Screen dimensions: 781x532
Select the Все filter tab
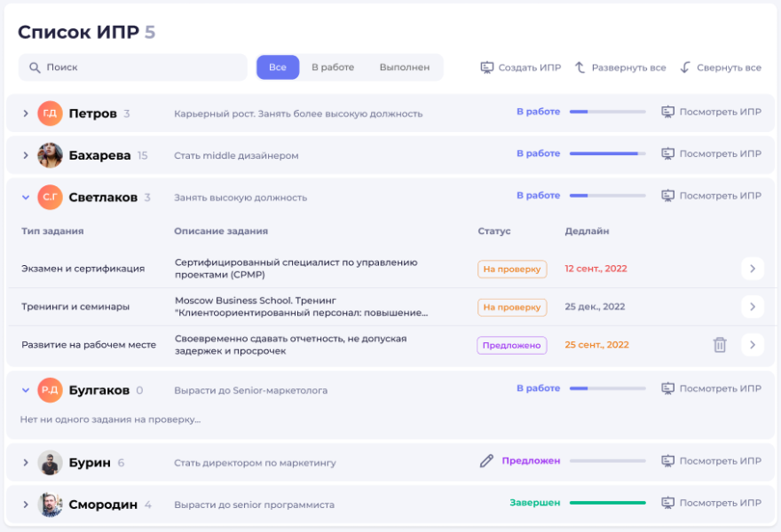click(x=278, y=67)
